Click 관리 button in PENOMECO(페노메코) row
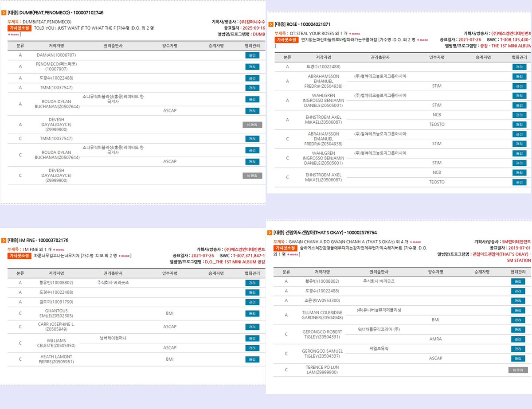Viewport: 532px width, 409px height. pyautogui.click(x=252, y=66)
